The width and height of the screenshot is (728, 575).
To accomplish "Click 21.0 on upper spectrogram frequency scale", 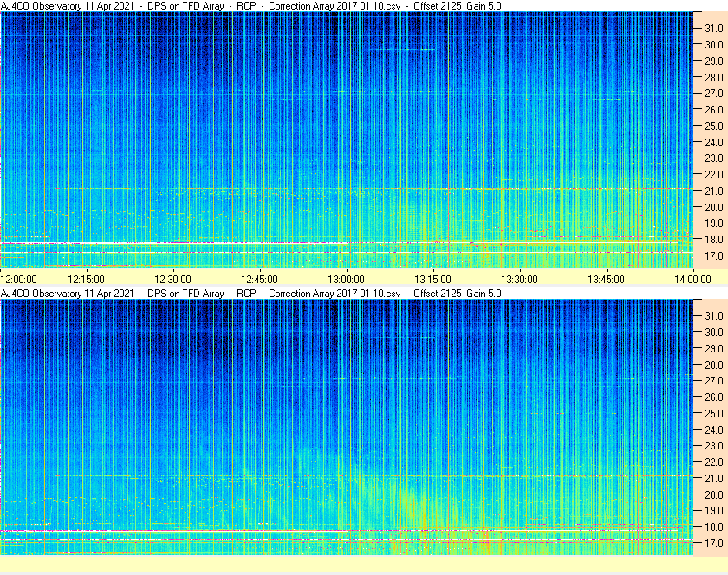I will click(x=714, y=191).
